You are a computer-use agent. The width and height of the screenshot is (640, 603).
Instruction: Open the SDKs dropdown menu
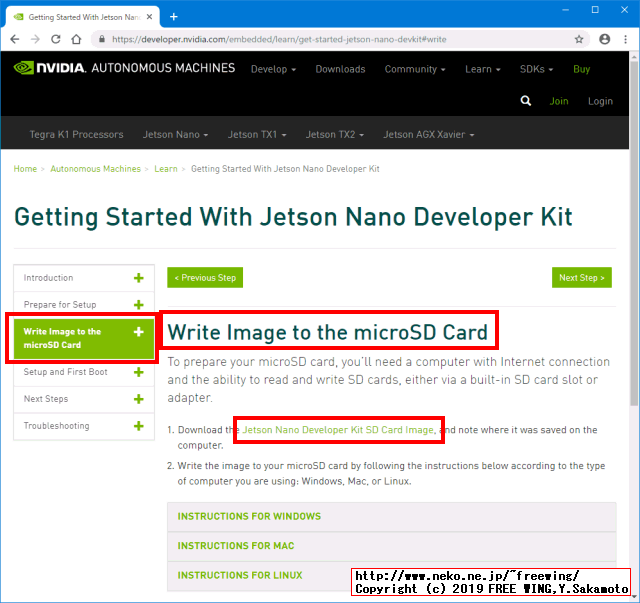536,69
